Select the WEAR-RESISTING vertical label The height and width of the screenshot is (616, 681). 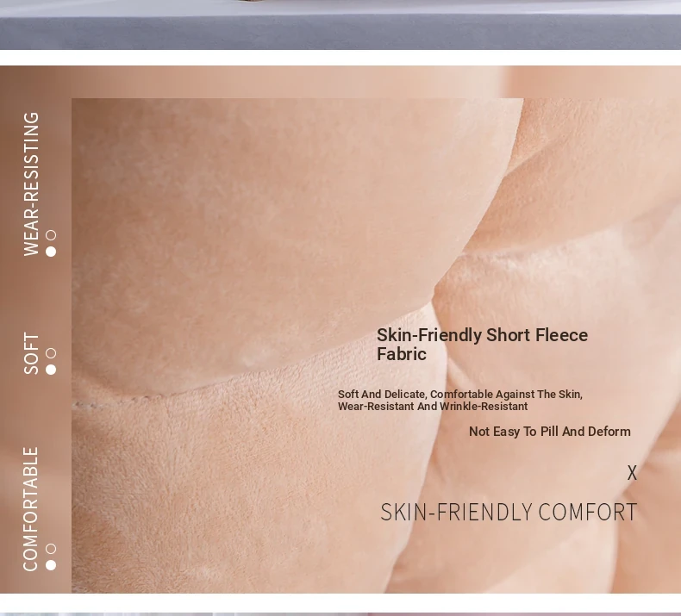(x=31, y=184)
